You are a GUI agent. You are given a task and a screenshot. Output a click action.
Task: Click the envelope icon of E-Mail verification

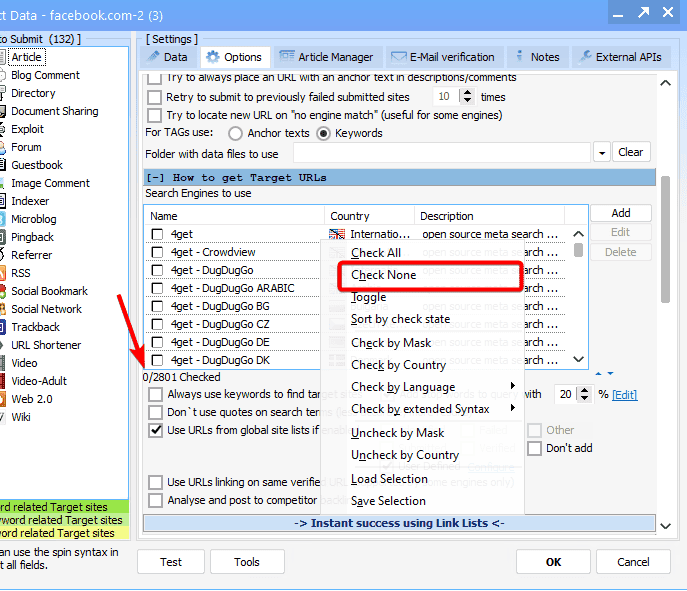pos(398,57)
